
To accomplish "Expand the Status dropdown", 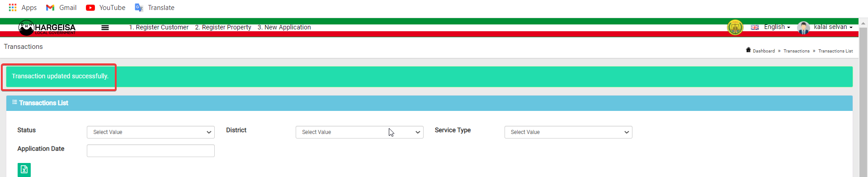I will 151,132.
